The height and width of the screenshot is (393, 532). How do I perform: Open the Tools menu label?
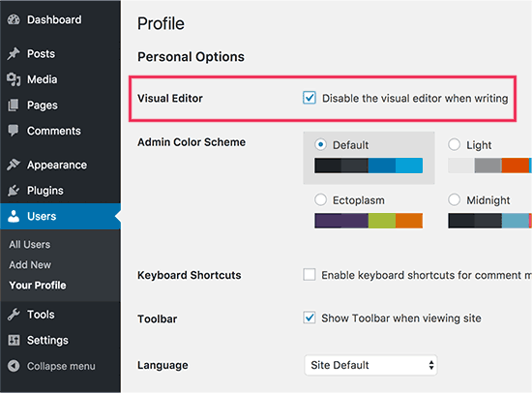tap(41, 315)
